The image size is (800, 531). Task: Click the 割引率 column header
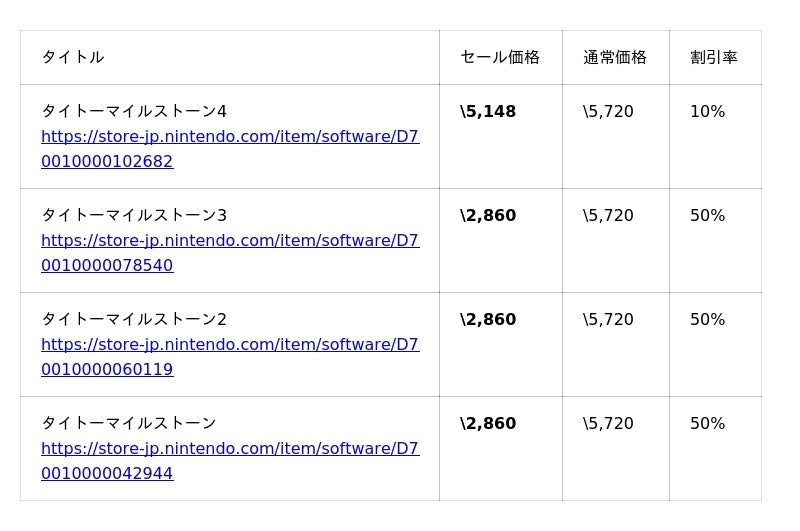coord(714,58)
